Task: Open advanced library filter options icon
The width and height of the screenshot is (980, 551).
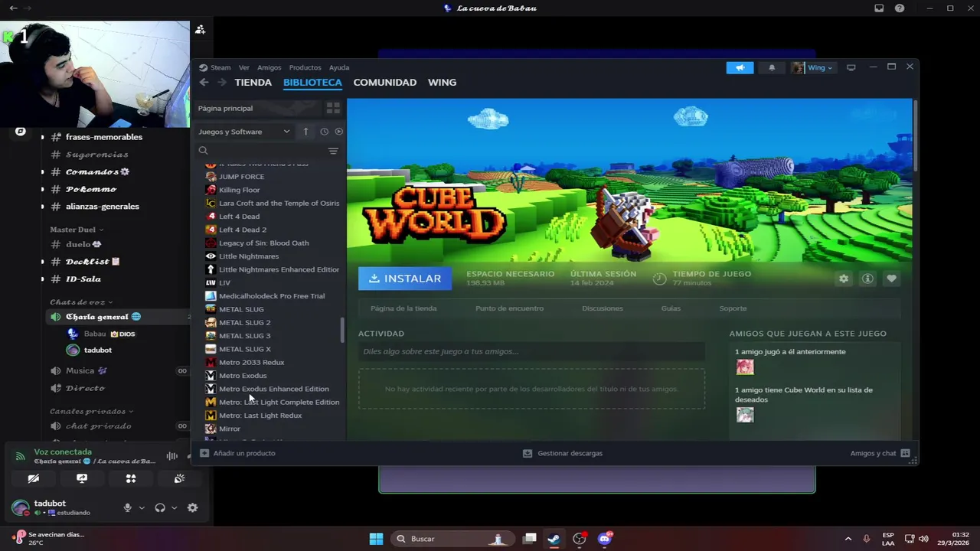Action: (x=333, y=151)
